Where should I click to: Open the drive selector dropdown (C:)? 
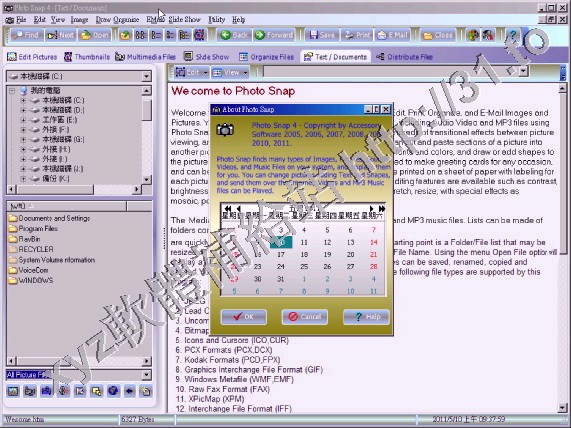pyautogui.click(x=146, y=76)
